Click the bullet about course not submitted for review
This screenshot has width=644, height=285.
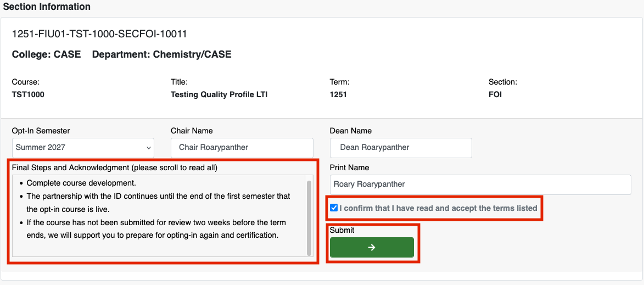click(x=156, y=229)
